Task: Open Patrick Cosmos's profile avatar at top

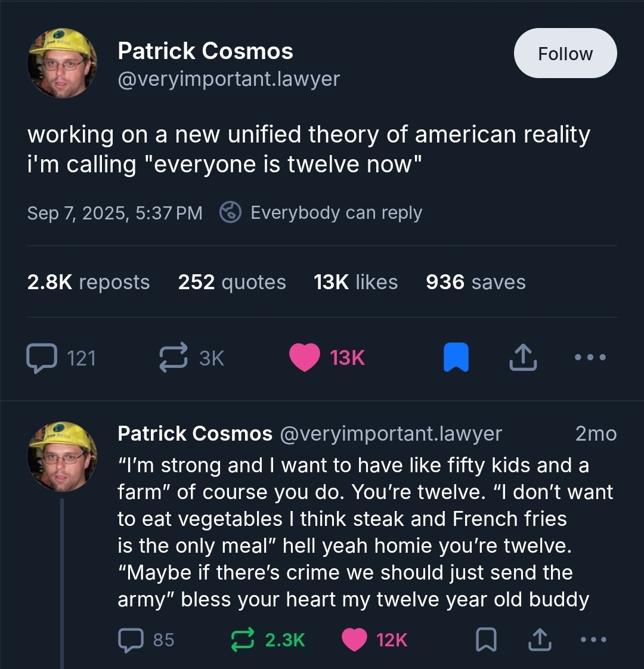Action: point(62,64)
